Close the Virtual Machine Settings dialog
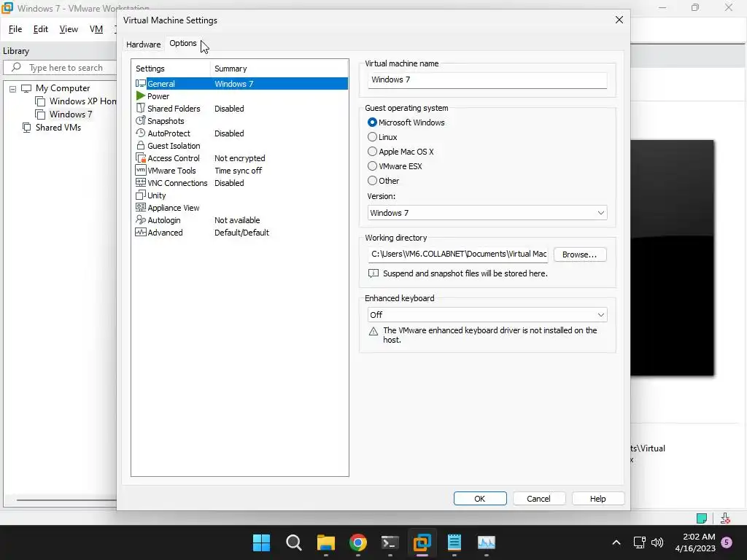This screenshot has width=747, height=560. pos(619,20)
